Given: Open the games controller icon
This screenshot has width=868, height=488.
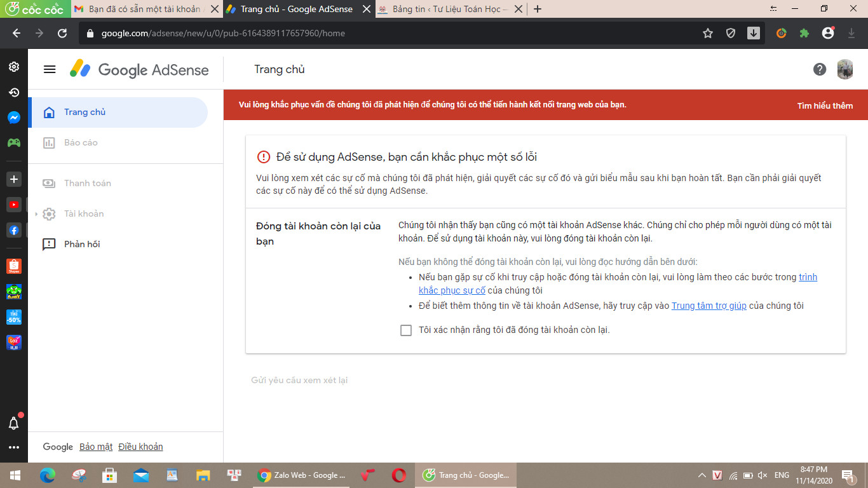Looking at the screenshot, I should 14,143.
